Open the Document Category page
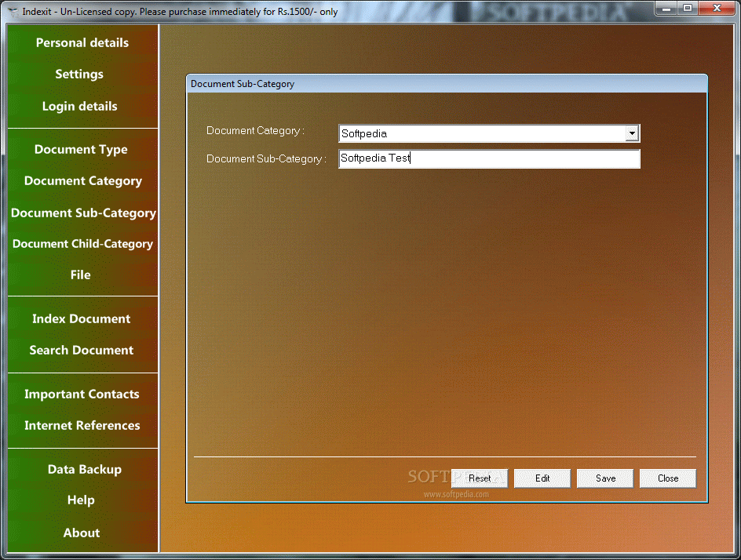 point(82,181)
